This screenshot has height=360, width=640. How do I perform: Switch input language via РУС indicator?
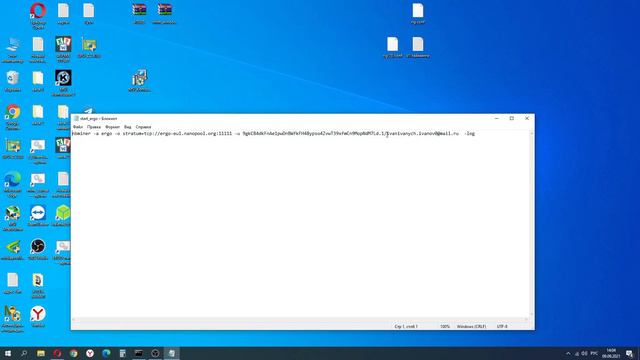coord(594,353)
